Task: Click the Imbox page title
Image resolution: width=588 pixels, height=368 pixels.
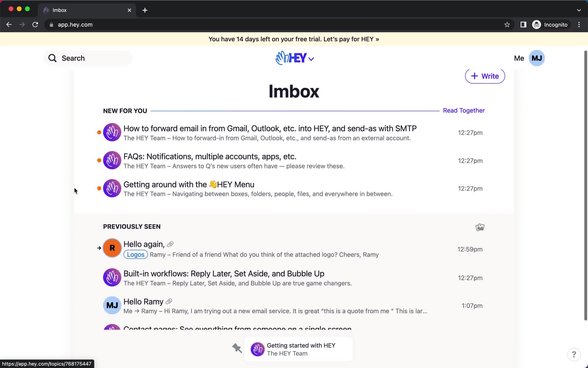Action: 294,91
